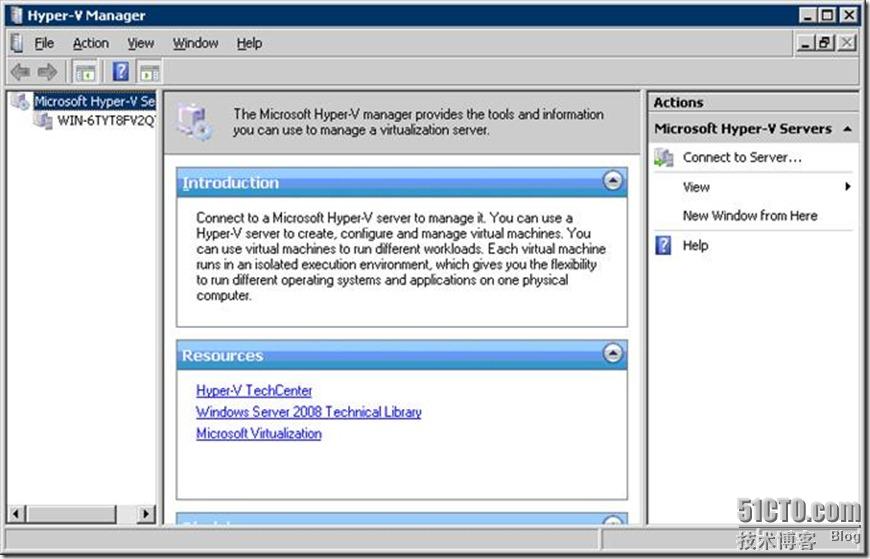The width and height of the screenshot is (870, 559).
Task: Click Connect to Server action
Action: point(742,158)
